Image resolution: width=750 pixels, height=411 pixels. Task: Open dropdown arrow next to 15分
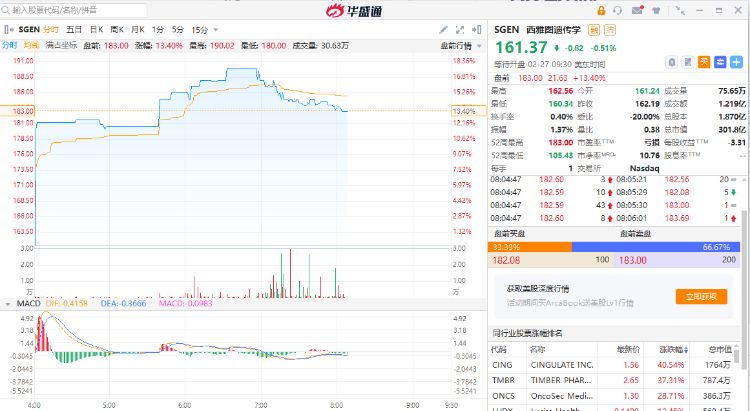click(216, 30)
